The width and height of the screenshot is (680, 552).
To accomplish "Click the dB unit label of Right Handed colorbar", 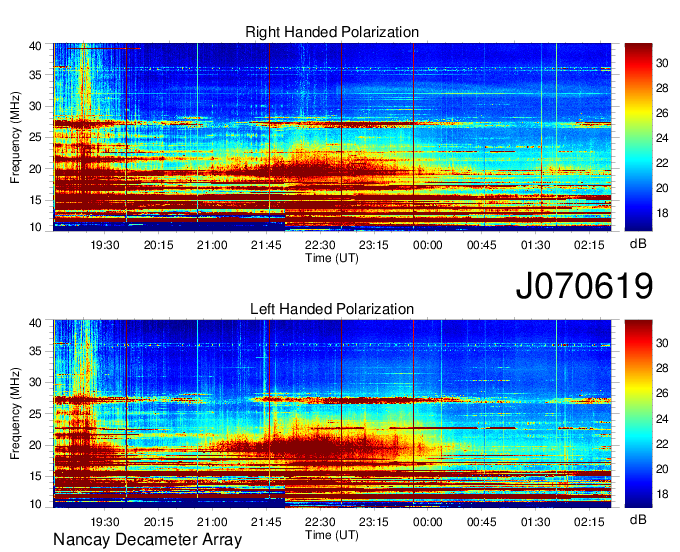I will [x=638, y=244].
